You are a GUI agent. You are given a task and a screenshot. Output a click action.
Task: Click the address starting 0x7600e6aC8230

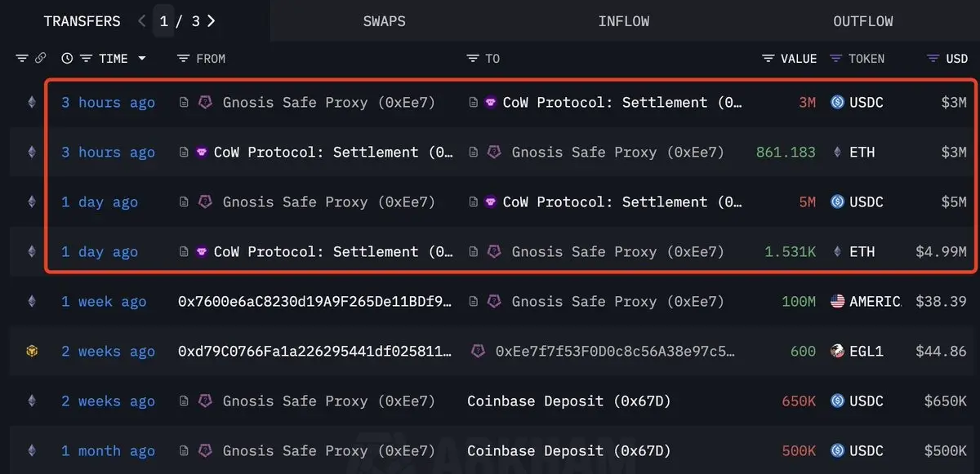coord(314,302)
